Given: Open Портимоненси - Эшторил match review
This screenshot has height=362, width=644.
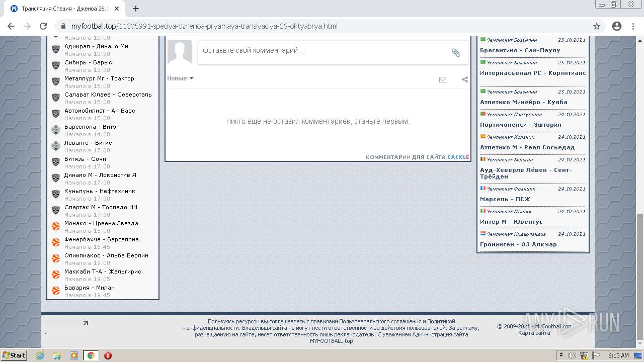Looking at the screenshot, I should click(521, 125).
